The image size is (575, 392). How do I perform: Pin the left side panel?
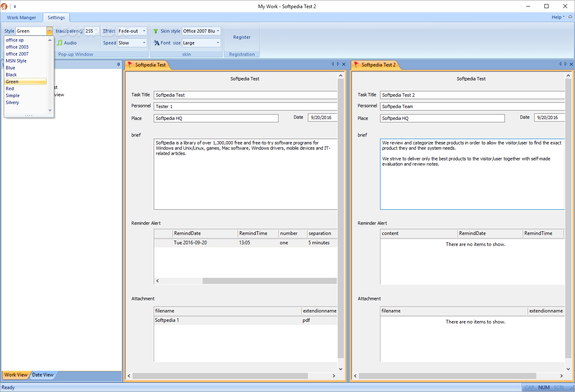pos(118,64)
